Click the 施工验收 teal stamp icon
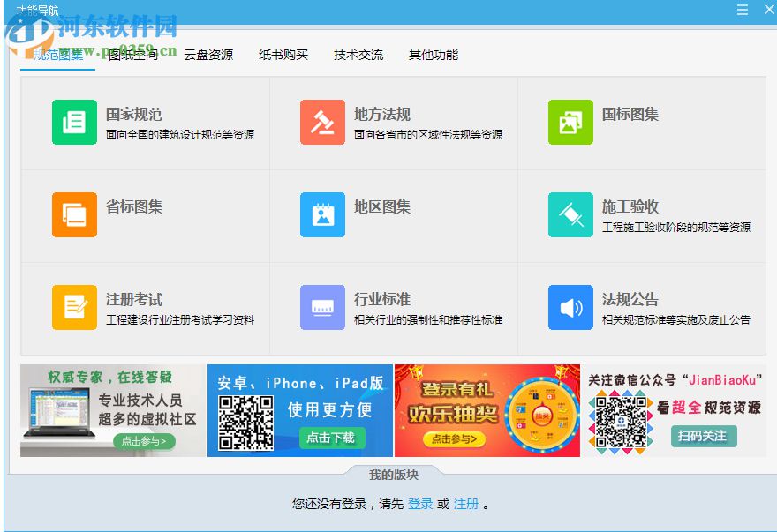777x532 pixels. pyautogui.click(x=570, y=214)
